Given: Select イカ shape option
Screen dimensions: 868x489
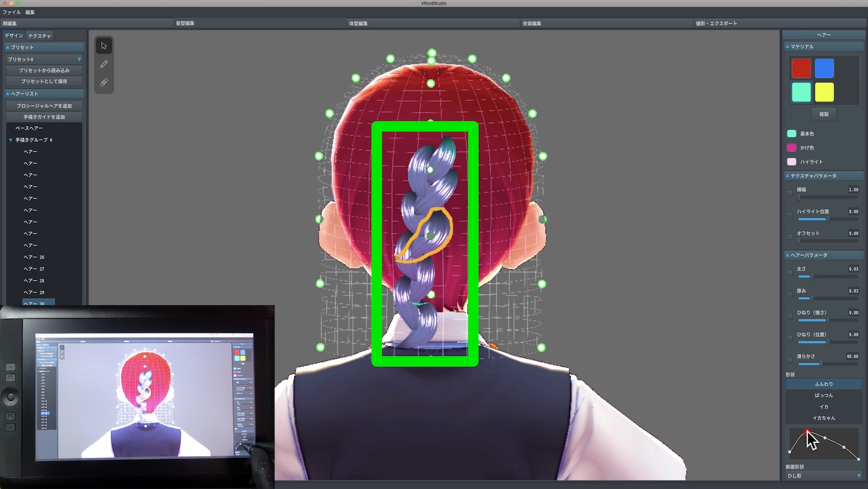Looking at the screenshot, I should 824,406.
